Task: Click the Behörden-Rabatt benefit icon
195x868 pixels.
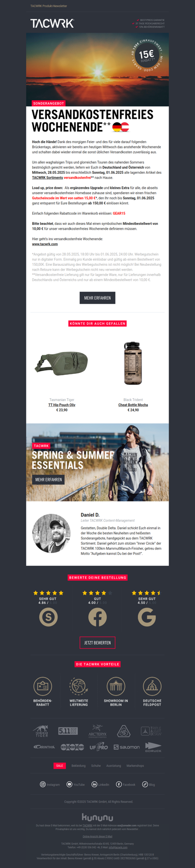Action: pos(42,686)
